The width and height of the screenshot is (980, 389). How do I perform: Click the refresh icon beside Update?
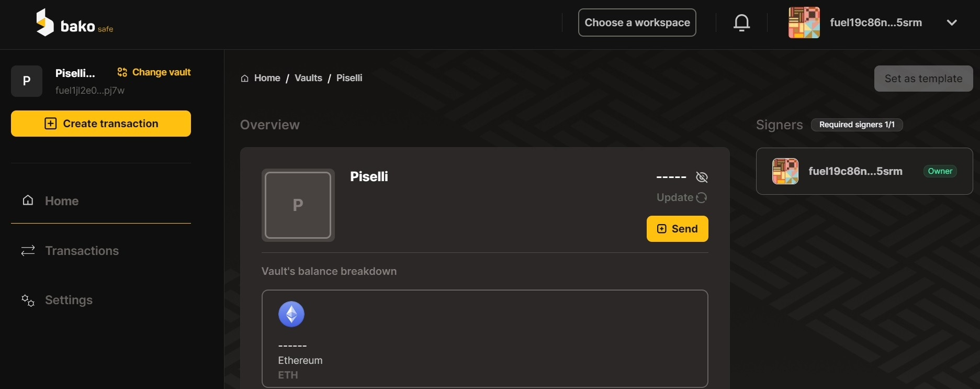tap(702, 197)
